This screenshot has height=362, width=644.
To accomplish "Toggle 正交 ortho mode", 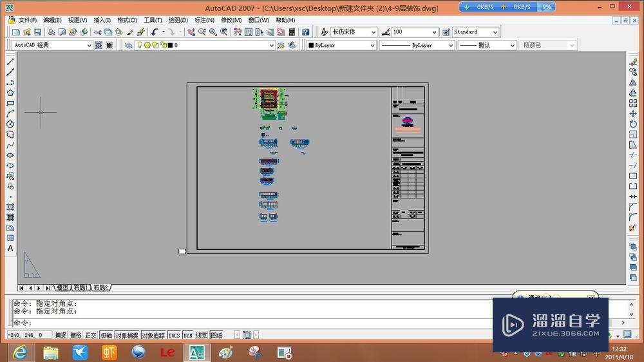I will pyautogui.click(x=91, y=336).
